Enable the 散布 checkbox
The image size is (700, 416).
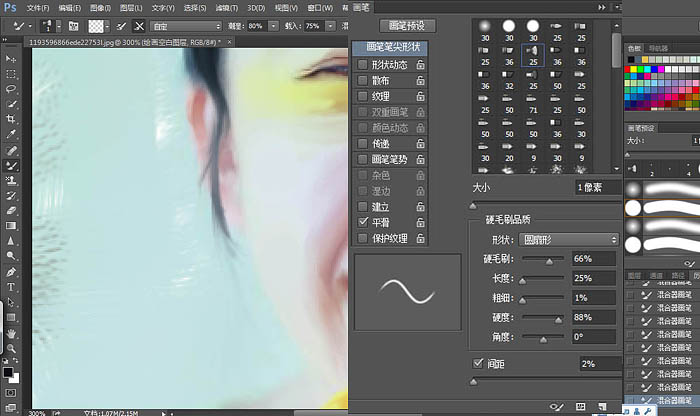[362, 80]
